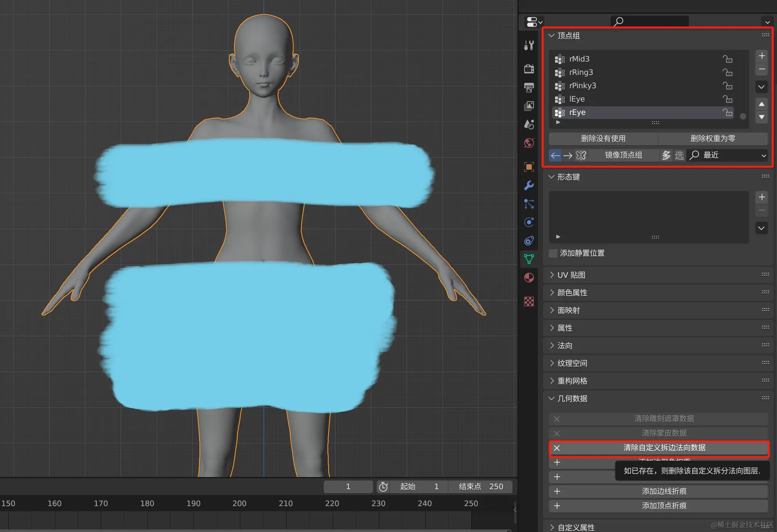Toggle lock on rMid3 vertex group
The height and width of the screenshot is (532, 777).
click(727, 59)
